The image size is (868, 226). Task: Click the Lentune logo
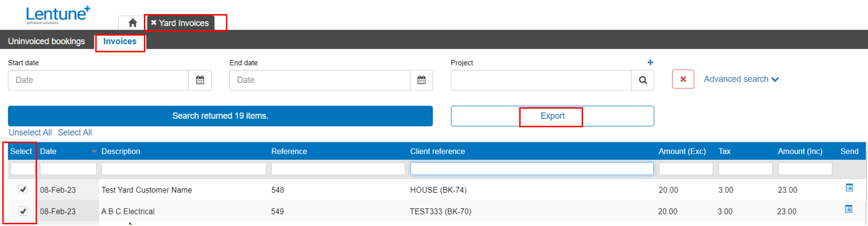(x=58, y=15)
